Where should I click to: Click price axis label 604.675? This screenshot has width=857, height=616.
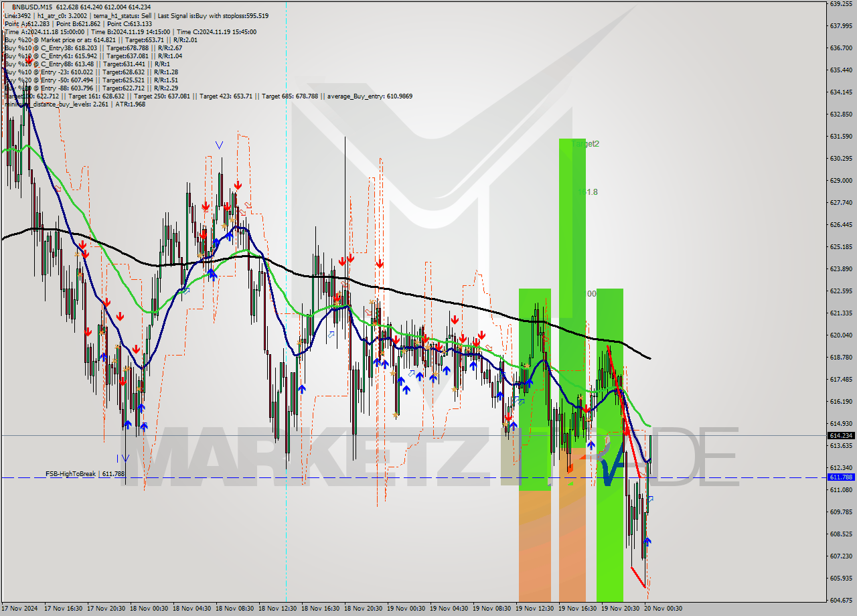click(x=841, y=600)
